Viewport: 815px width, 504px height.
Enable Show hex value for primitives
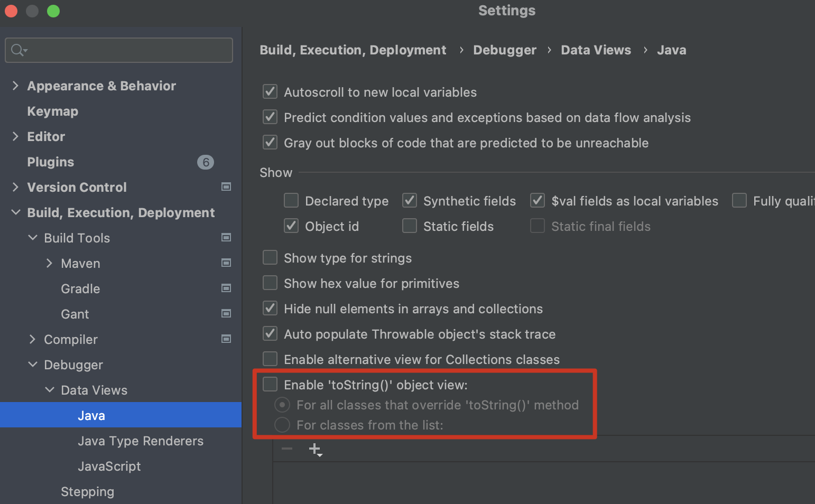[x=270, y=283]
